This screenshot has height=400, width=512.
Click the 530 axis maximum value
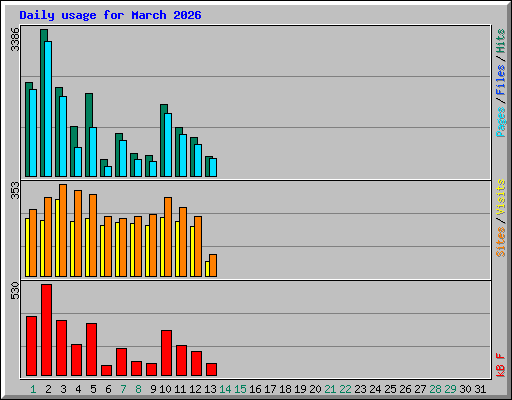coord(15,291)
